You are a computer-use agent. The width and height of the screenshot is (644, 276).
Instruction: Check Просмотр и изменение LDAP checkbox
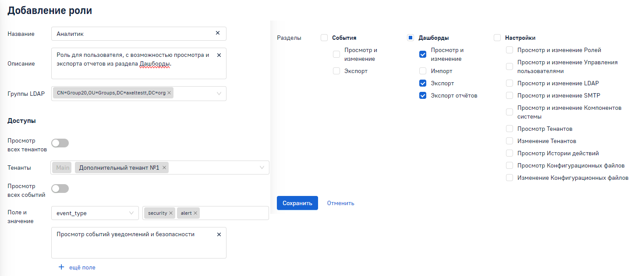point(509,83)
